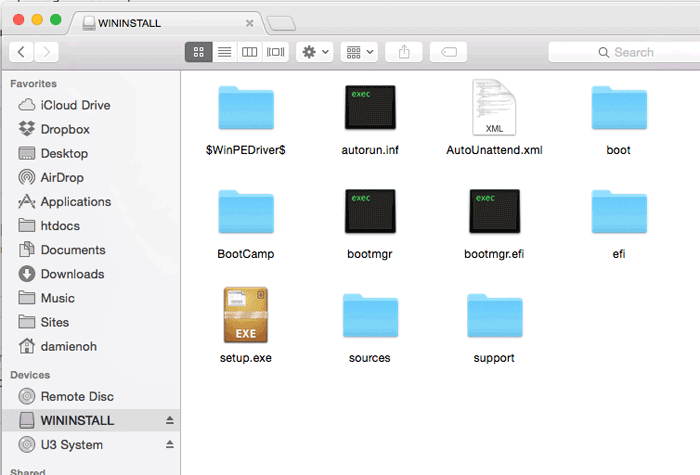Select the autorun.inf exec icon
Image resolution: width=700 pixels, height=475 pixels.
pos(370,107)
